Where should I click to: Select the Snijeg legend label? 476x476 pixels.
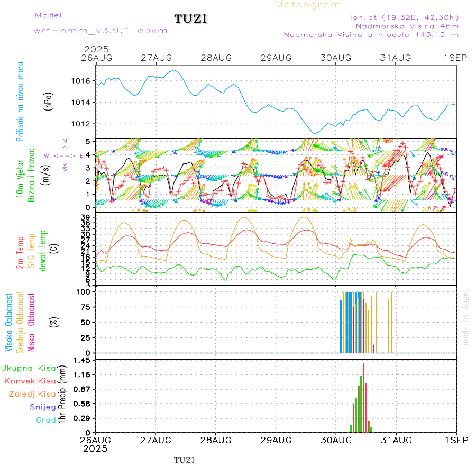[x=43, y=407]
